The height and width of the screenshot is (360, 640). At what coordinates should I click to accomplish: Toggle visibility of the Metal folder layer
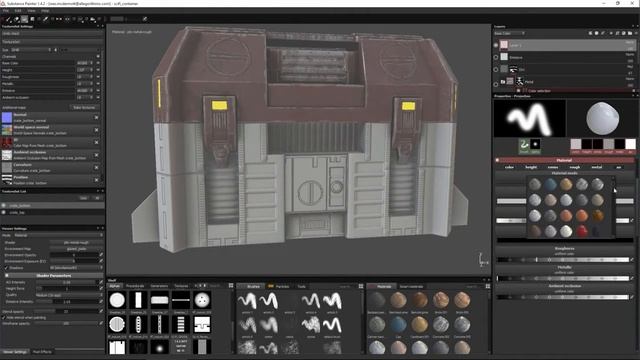point(496,84)
